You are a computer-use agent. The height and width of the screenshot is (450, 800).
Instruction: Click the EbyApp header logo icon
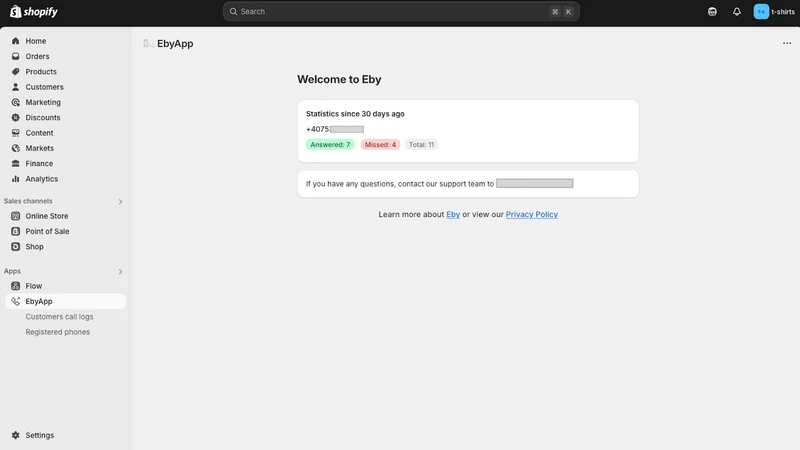[x=148, y=43]
